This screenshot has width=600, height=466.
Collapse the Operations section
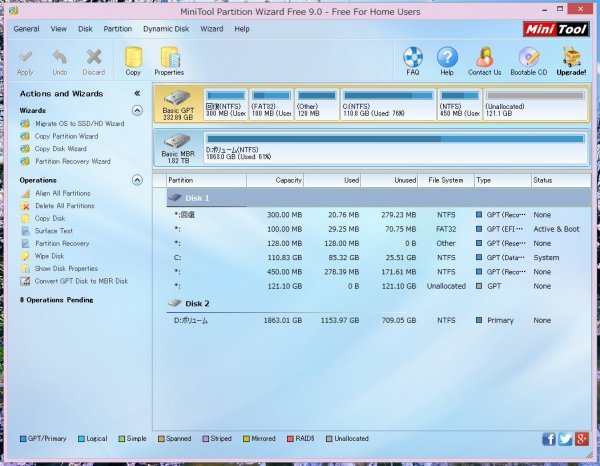(137, 180)
